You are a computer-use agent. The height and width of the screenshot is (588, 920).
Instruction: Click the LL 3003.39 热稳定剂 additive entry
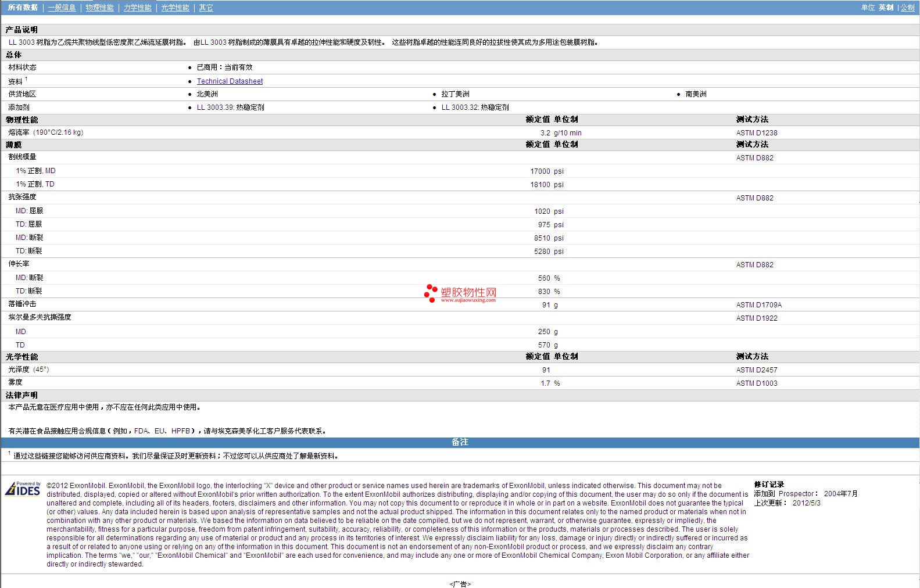(x=230, y=107)
